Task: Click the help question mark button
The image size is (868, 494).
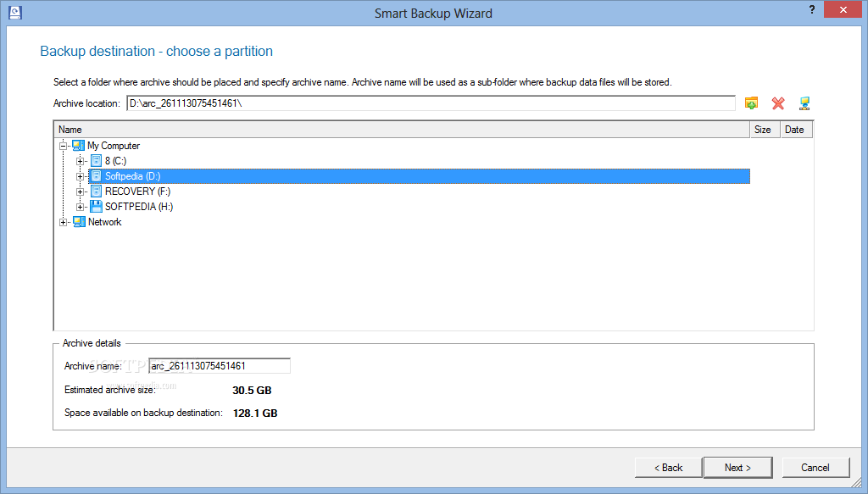Action: pos(811,9)
